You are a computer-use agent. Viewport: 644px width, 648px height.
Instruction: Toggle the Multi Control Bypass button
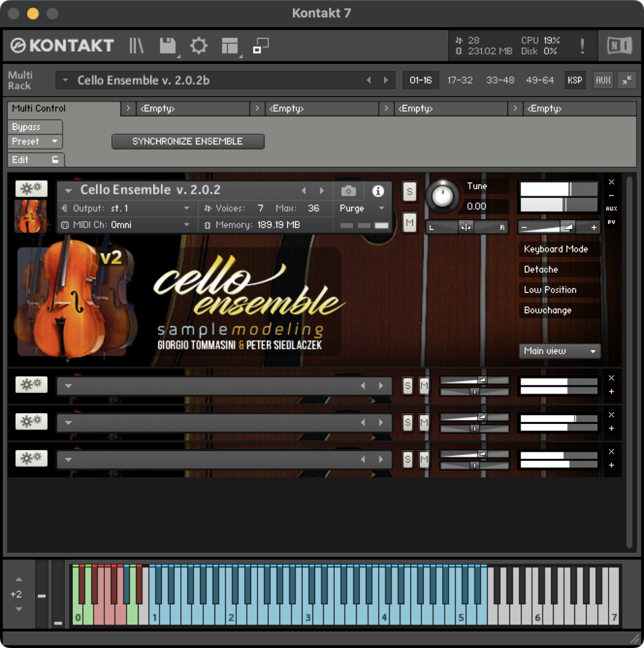coord(35,127)
